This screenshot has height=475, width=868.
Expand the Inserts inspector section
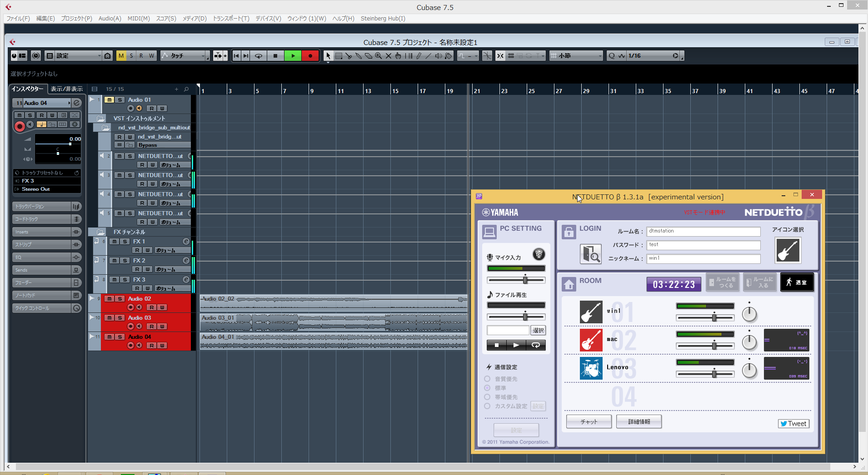click(42, 232)
